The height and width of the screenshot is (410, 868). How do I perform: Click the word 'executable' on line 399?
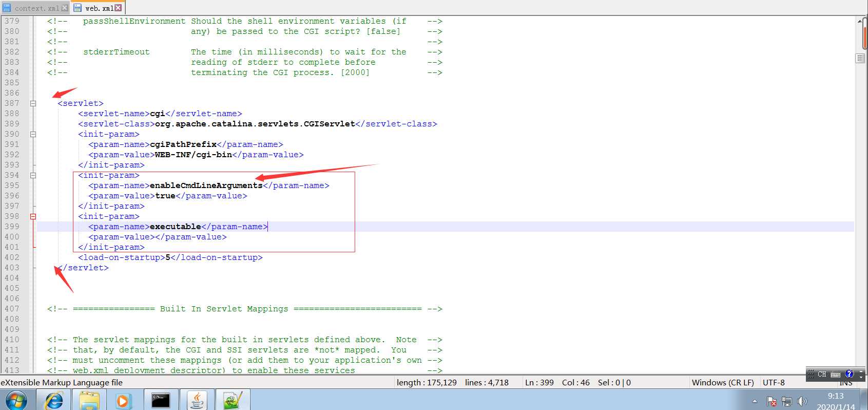point(176,227)
